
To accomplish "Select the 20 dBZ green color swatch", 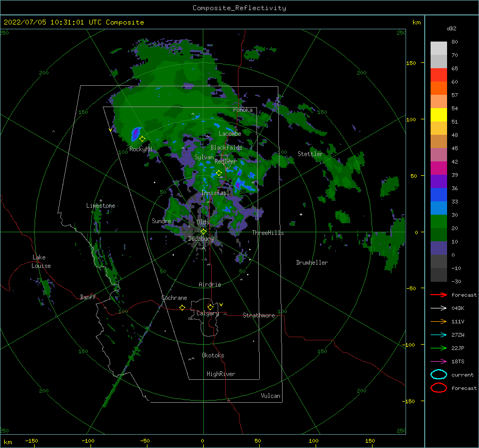I will coord(439,222).
